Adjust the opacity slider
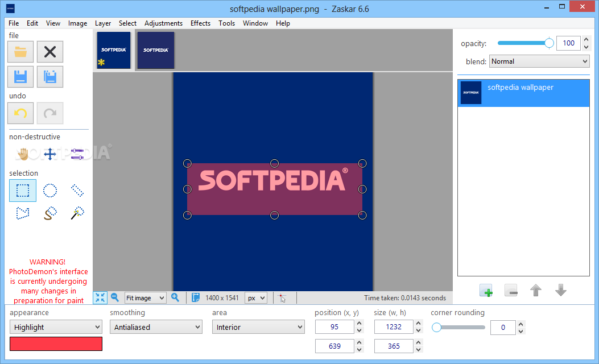The width and height of the screenshot is (599, 364). (x=525, y=43)
